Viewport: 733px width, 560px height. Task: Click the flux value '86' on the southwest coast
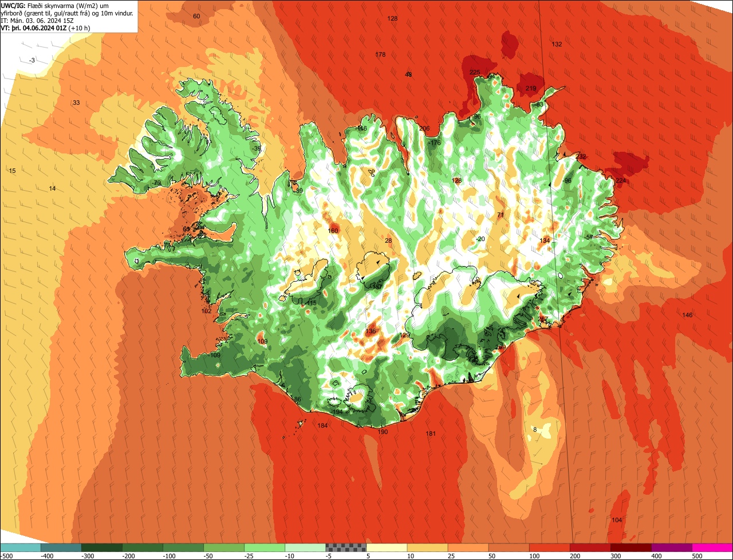(x=297, y=399)
